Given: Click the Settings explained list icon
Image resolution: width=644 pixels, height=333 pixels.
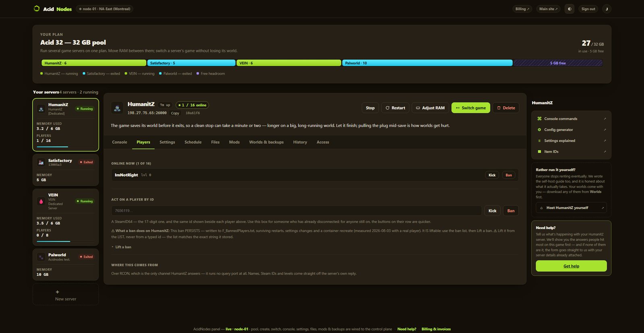Looking at the screenshot, I should (539, 141).
